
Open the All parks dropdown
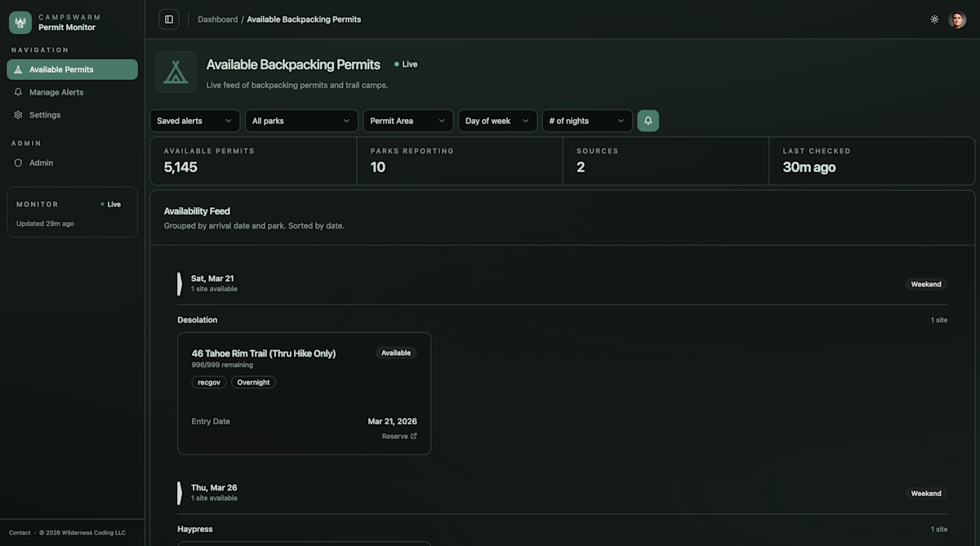click(x=301, y=121)
